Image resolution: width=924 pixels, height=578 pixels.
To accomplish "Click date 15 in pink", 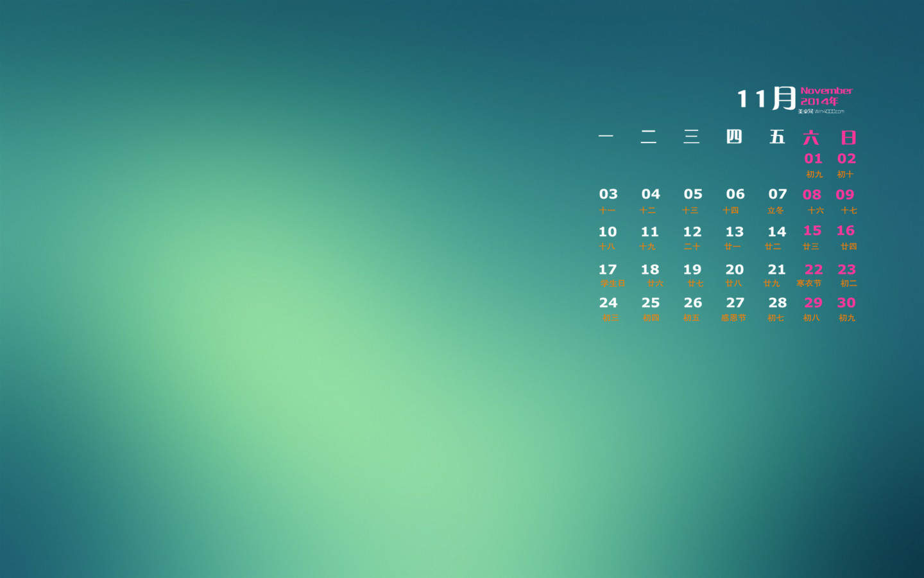I will coord(812,231).
